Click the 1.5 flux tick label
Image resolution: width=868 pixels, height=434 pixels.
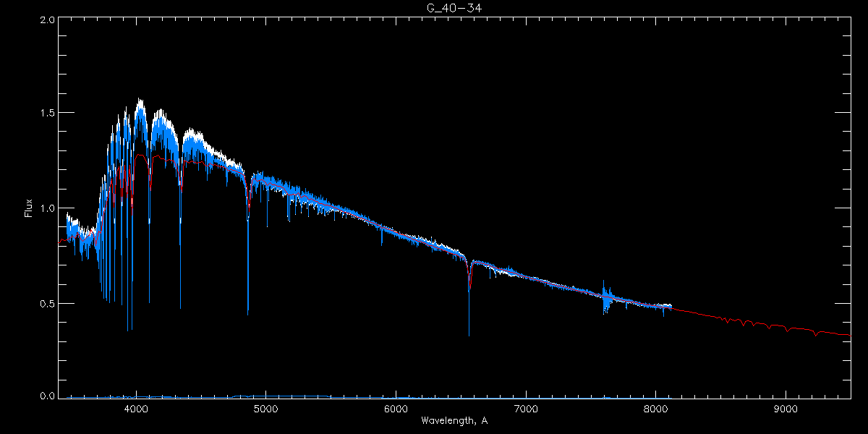click(x=47, y=113)
